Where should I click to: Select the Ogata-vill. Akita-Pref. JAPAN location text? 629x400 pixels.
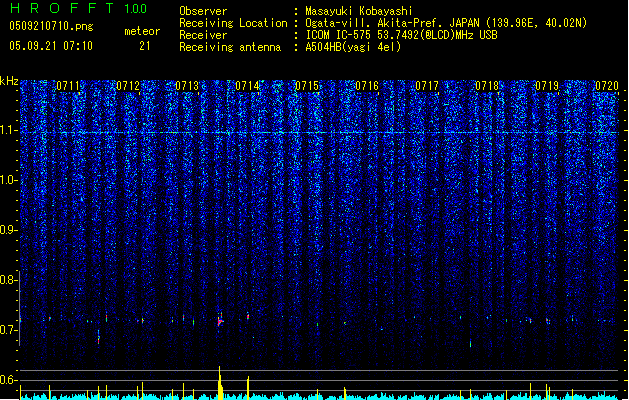pyautogui.click(x=446, y=23)
